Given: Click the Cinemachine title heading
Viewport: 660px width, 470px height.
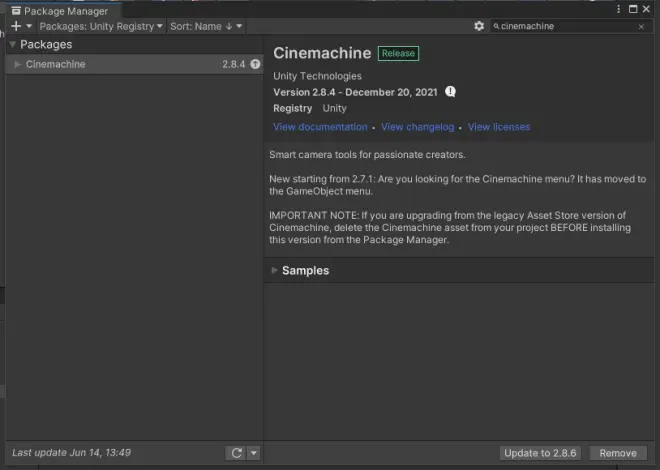Looking at the screenshot, I should coord(322,53).
